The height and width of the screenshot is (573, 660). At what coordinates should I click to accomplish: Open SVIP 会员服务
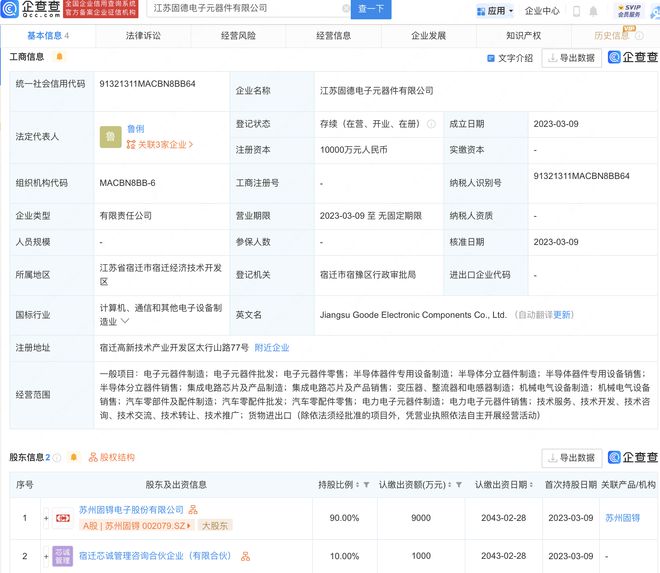[629, 11]
